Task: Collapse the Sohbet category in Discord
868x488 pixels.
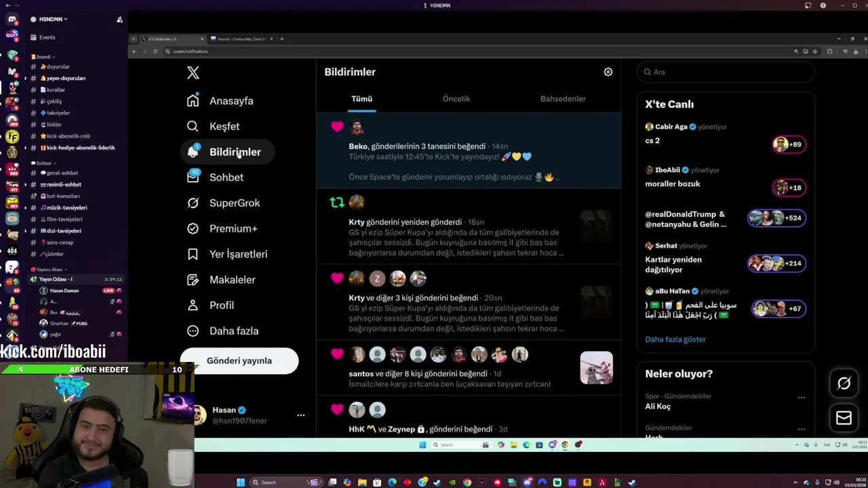Action: pos(43,163)
